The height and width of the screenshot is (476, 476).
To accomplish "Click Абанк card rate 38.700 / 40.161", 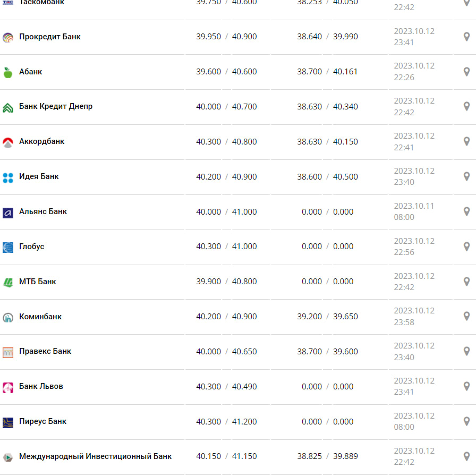I will 327,72.
